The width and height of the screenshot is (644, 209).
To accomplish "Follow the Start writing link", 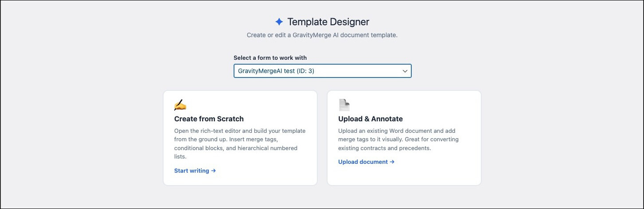I will coord(192,170).
